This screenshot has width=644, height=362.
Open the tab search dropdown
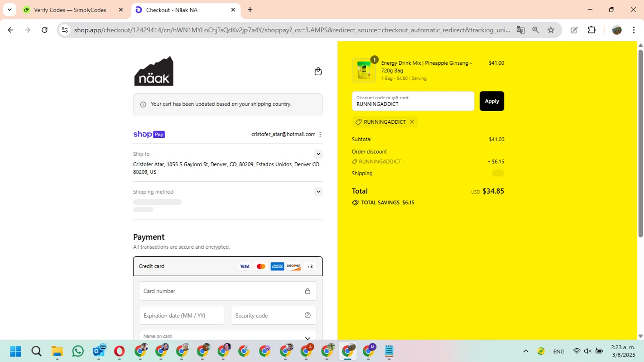pos(9,9)
